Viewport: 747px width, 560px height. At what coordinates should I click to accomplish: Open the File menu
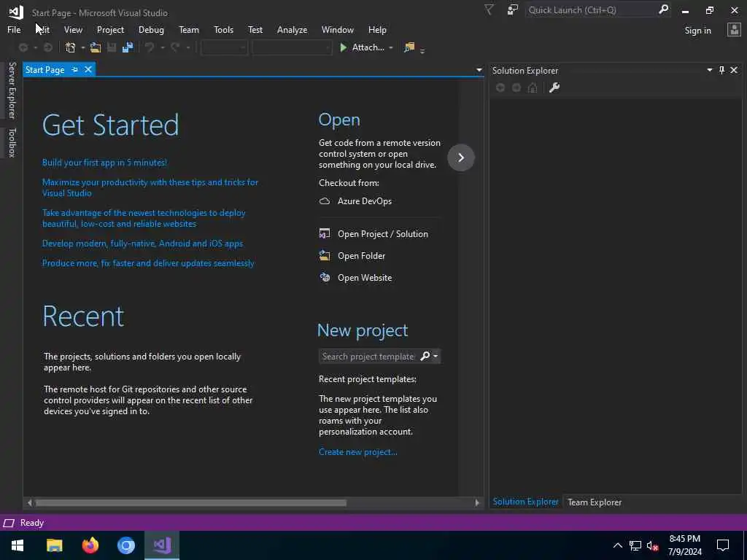14,29
